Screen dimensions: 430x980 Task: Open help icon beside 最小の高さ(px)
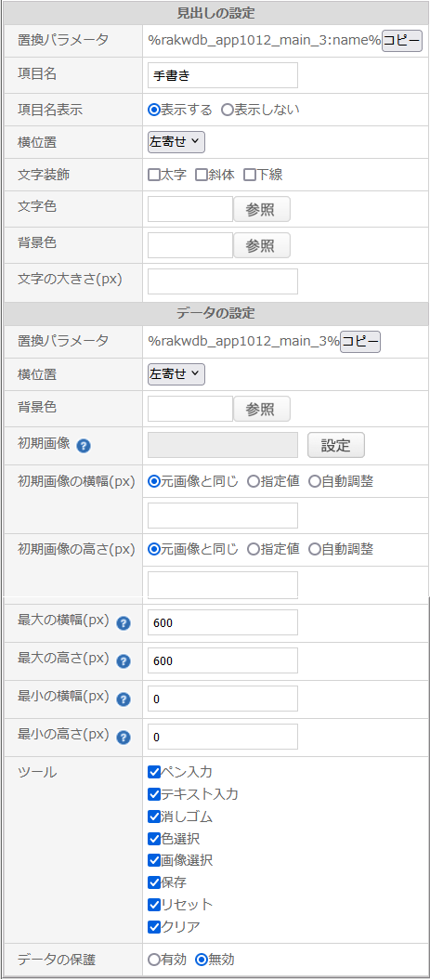[124, 738]
